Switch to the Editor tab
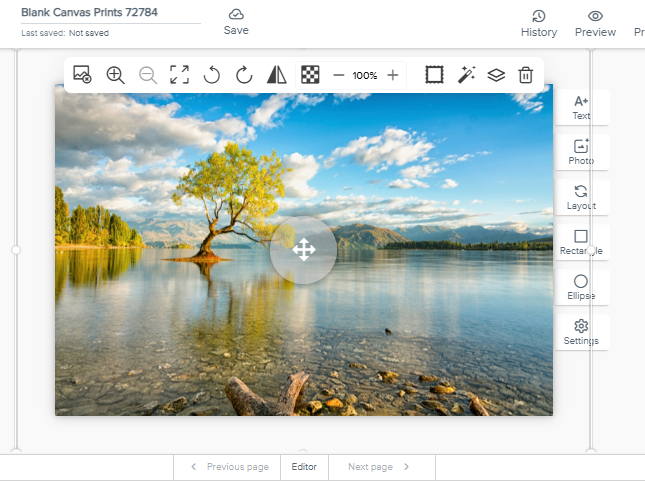Viewport: 645px width, 481px height. click(304, 467)
